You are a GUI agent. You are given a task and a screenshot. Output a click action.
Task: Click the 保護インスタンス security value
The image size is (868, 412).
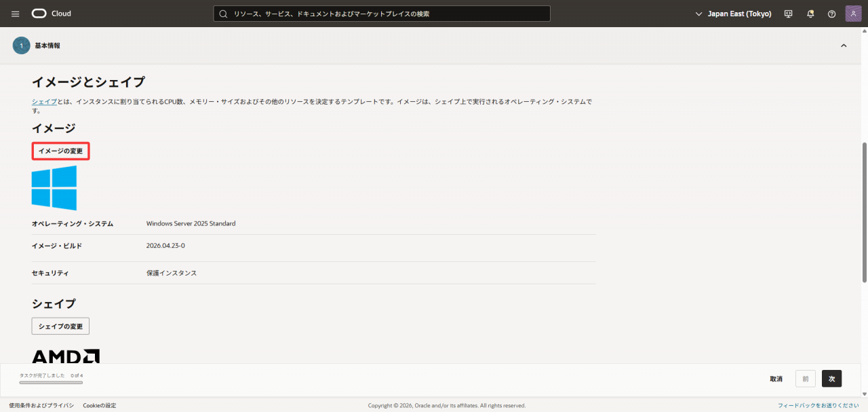coord(172,273)
